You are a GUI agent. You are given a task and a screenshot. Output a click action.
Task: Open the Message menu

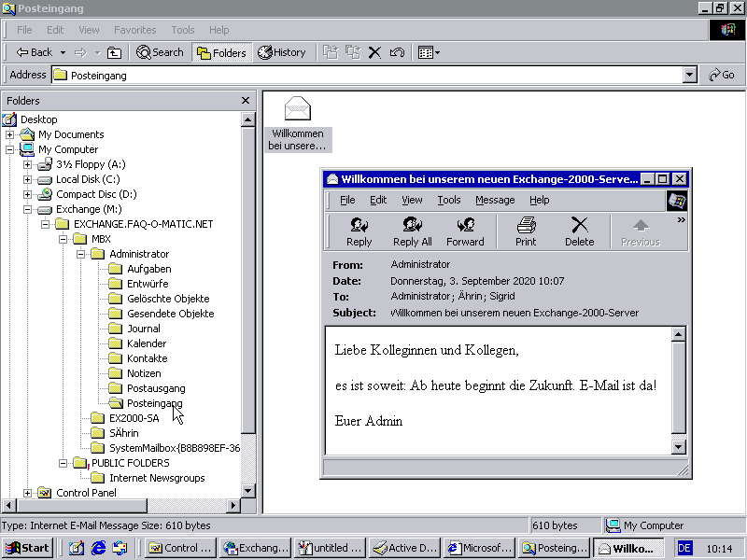tap(495, 200)
